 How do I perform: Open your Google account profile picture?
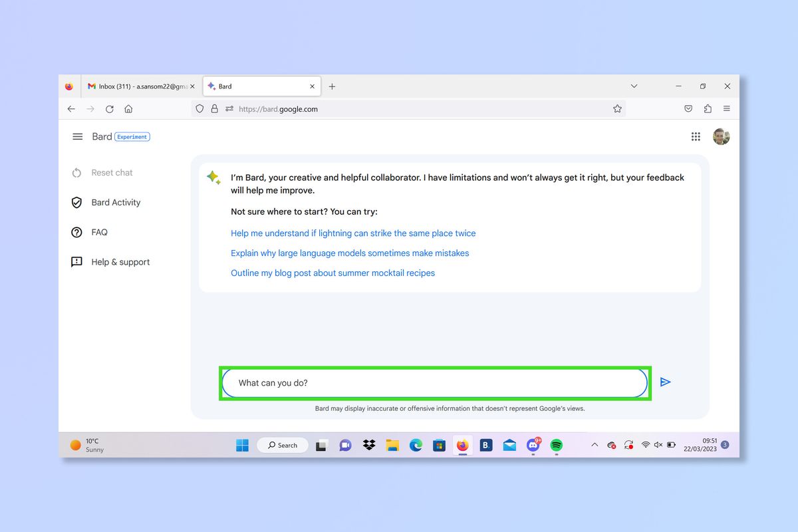[721, 136]
